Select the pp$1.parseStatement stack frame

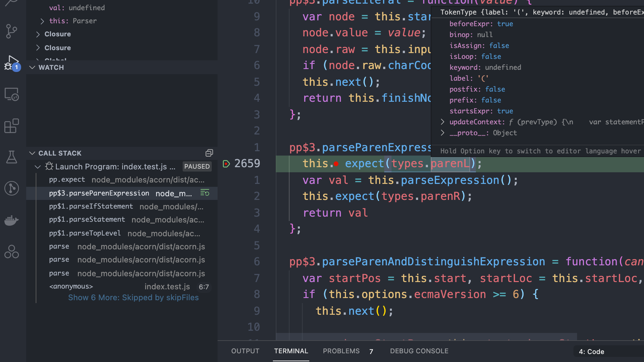click(x=122, y=220)
